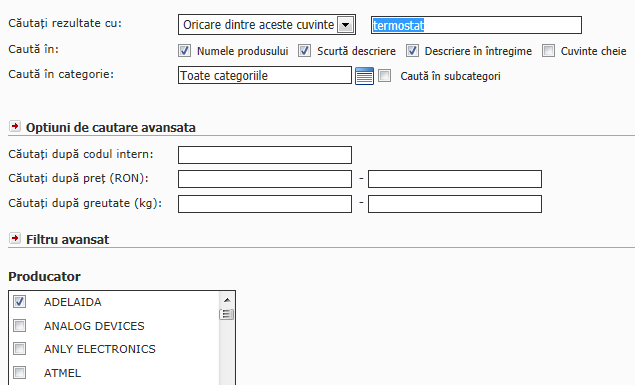Uncheck ADELAIDA producer checkbox

coord(19,301)
